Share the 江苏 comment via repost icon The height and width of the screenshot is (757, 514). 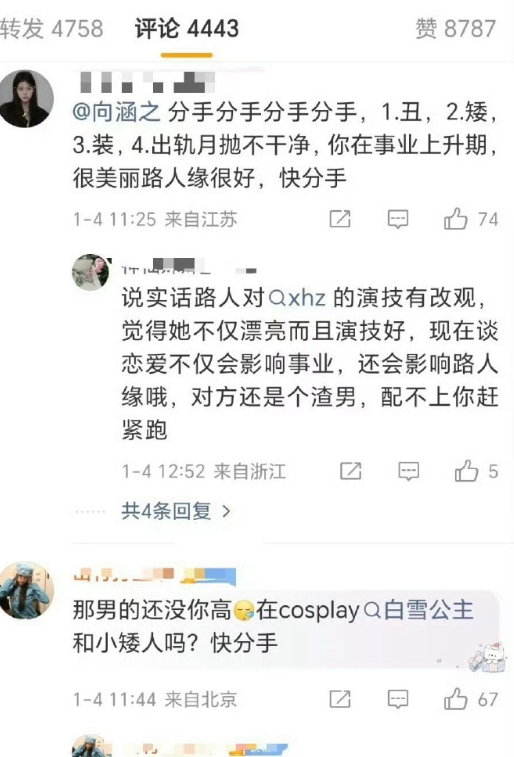click(340, 219)
